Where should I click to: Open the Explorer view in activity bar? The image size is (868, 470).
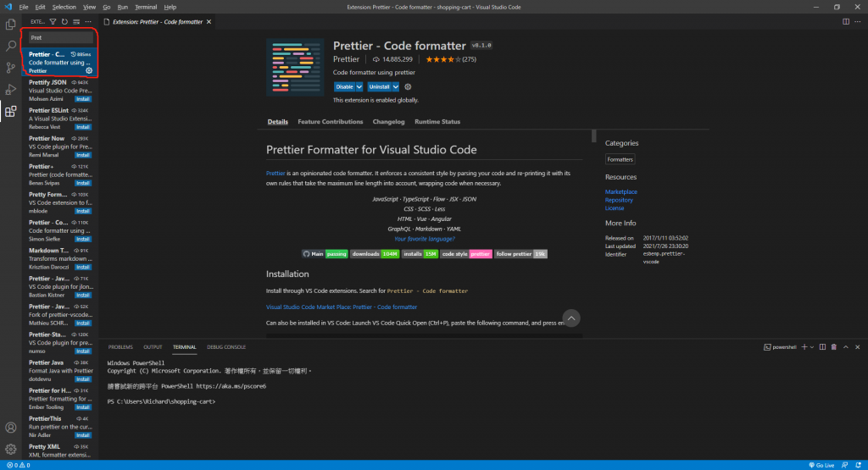pos(10,25)
